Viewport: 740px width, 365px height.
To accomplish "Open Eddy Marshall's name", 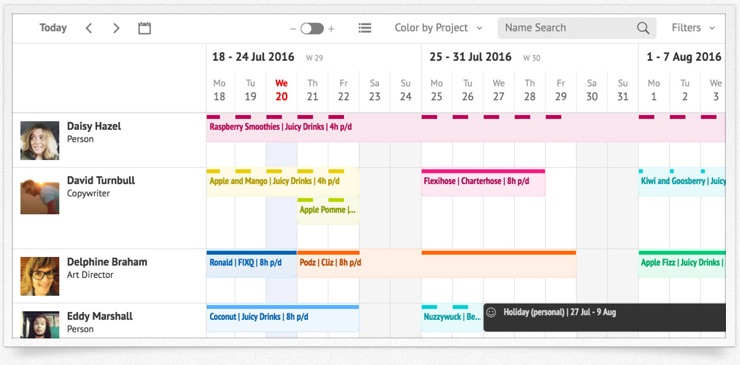I will click(100, 316).
